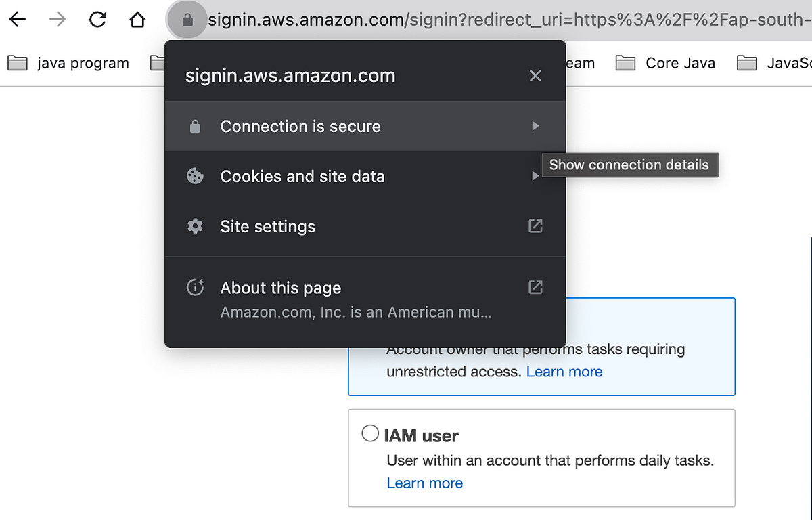Open Site settings external link icon
This screenshot has height=520, width=812.
(535, 226)
